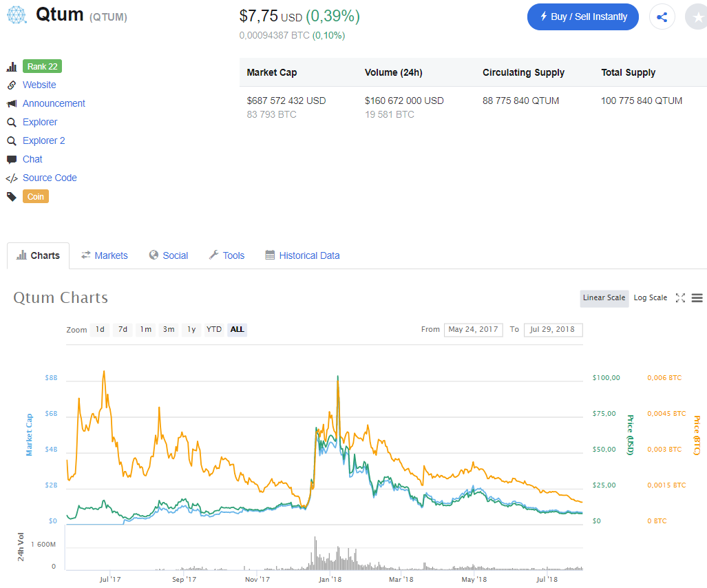Viewport: 707px width, 588px height.
Task: Click the Chat speech bubble icon
Action: pos(12,159)
